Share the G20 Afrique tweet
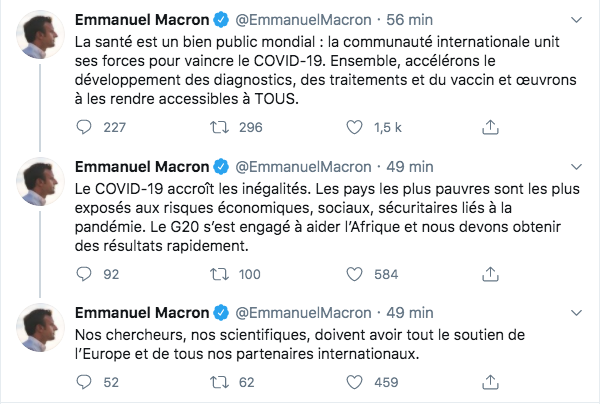This screenshot has height=404, width=601. (x=490, y=275)
